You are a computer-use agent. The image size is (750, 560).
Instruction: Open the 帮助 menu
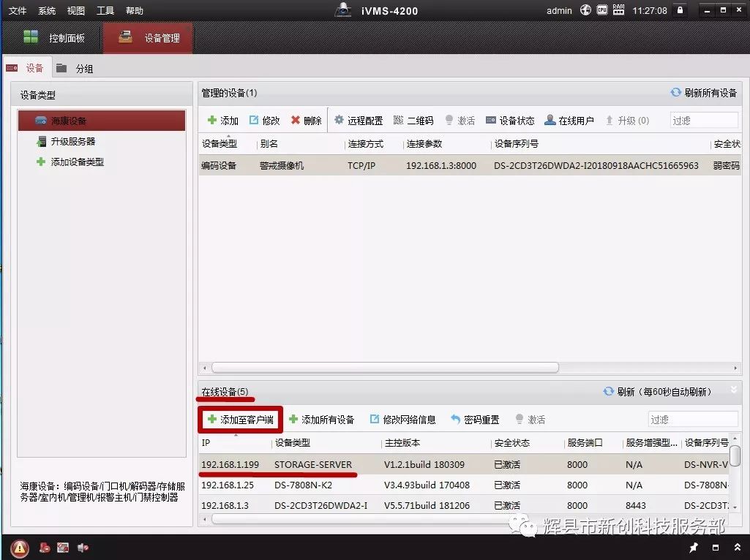point(135,10)
